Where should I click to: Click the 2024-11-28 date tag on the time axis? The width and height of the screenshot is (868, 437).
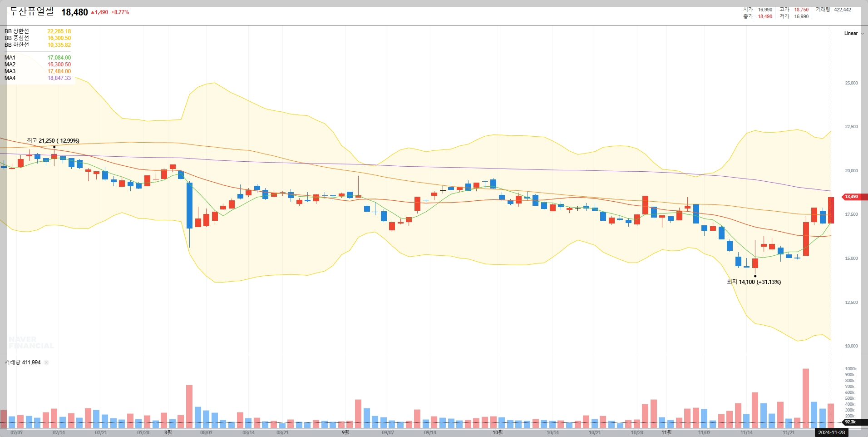831,432
